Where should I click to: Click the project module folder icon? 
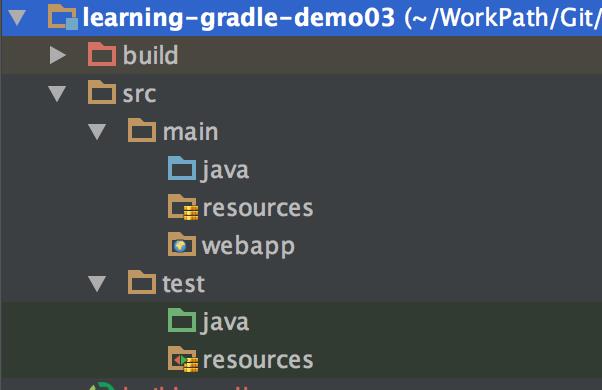point(63,17)
